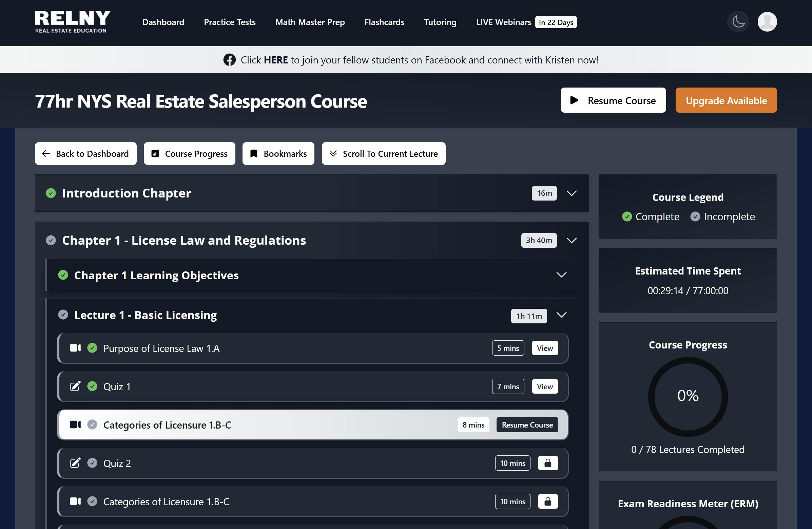This screenshot has width=812, height=529.
Task: Click the 0% course progress ring
Action: 687,396
